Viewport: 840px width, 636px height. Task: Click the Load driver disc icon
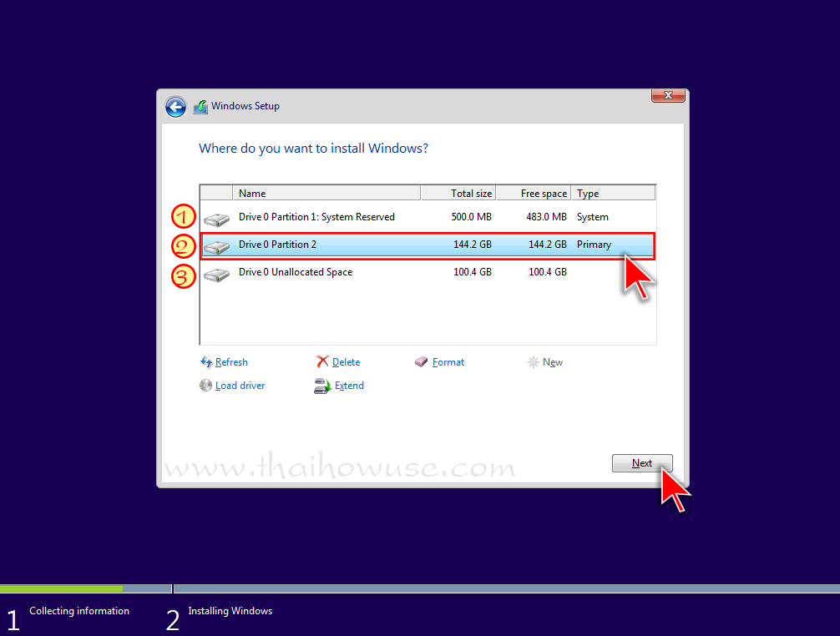click(x=205, y=386)
